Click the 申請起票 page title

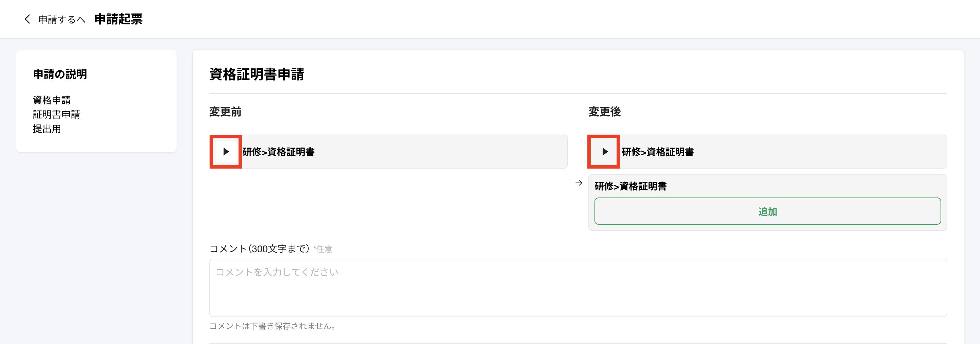[x=118, y=19]
